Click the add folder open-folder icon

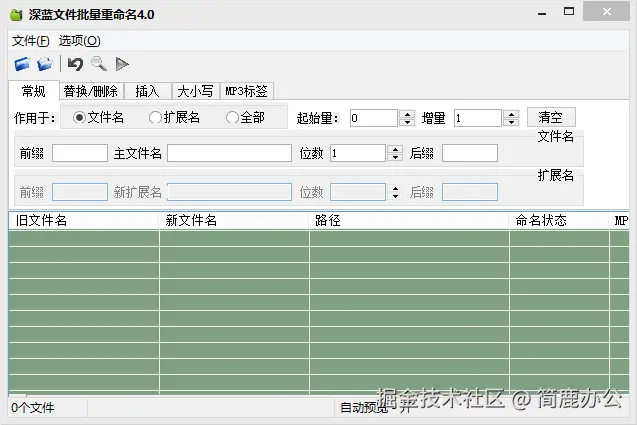45,64
